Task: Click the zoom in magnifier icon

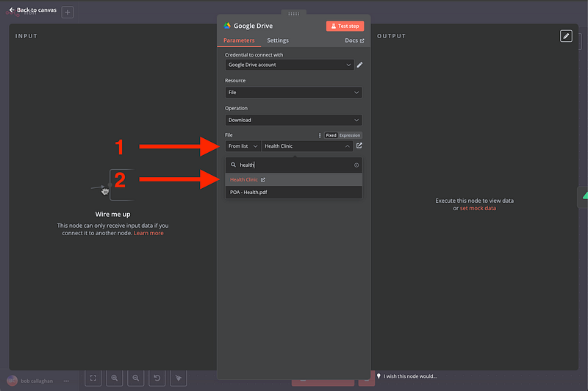Action: click(x=115, y=378)
